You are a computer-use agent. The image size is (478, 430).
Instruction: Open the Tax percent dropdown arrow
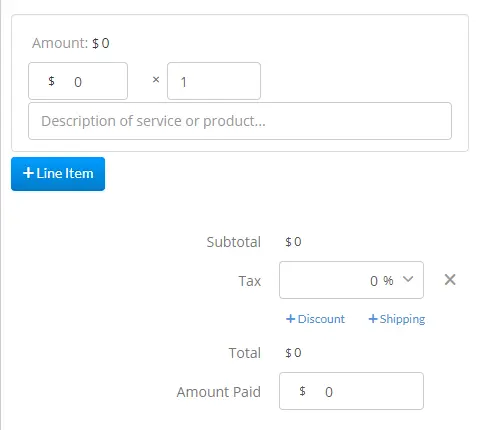(408, 279)
